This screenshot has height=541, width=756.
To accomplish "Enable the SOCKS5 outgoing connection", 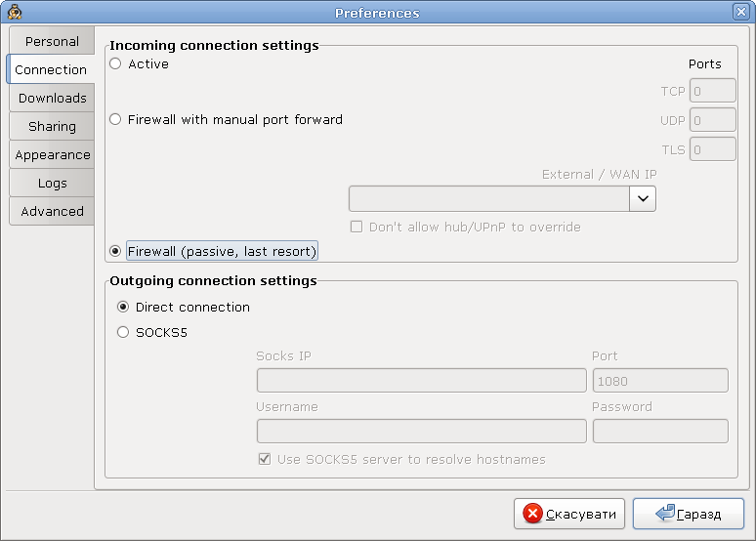I will click(x=123, y=332).
